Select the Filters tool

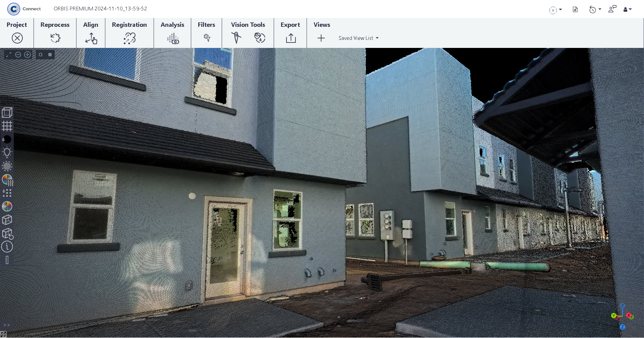coord(207,38)
